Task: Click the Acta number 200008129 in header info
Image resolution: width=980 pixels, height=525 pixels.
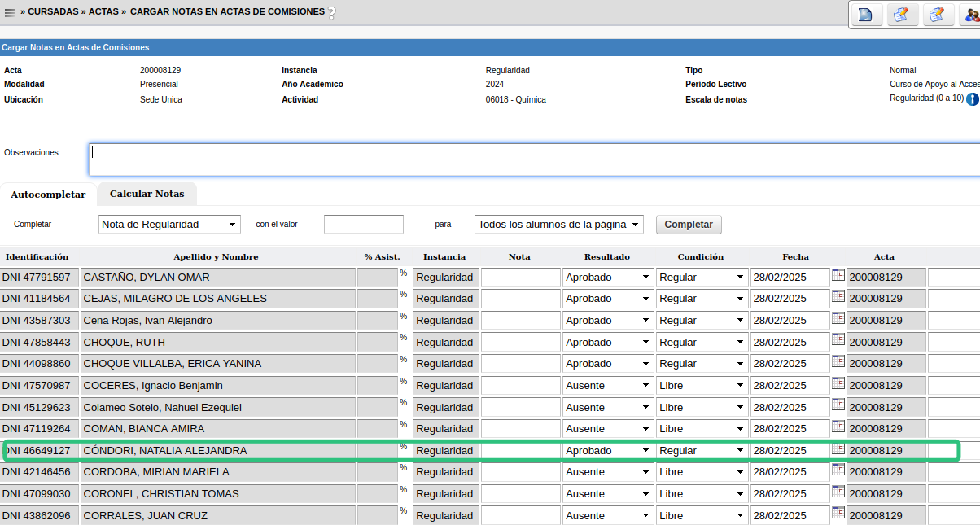Action: tap(160, 70)
